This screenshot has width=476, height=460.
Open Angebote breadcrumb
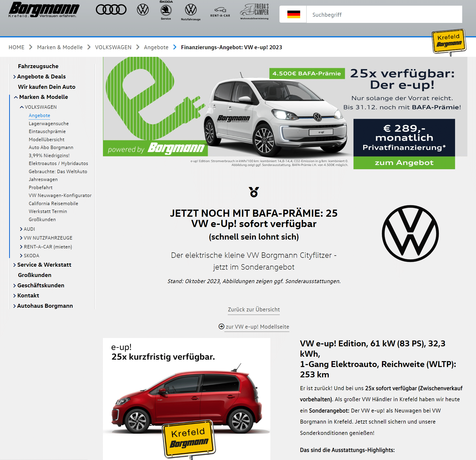156,47
